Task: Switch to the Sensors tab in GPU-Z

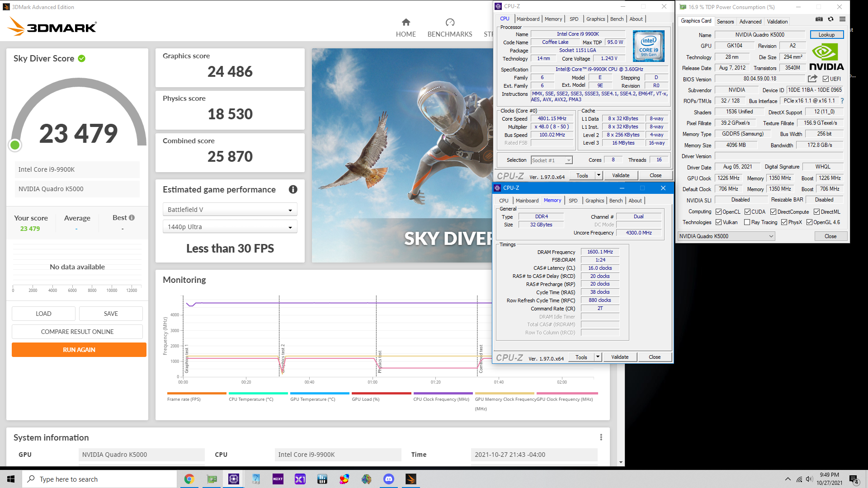Action: click(x=725, y=21)
